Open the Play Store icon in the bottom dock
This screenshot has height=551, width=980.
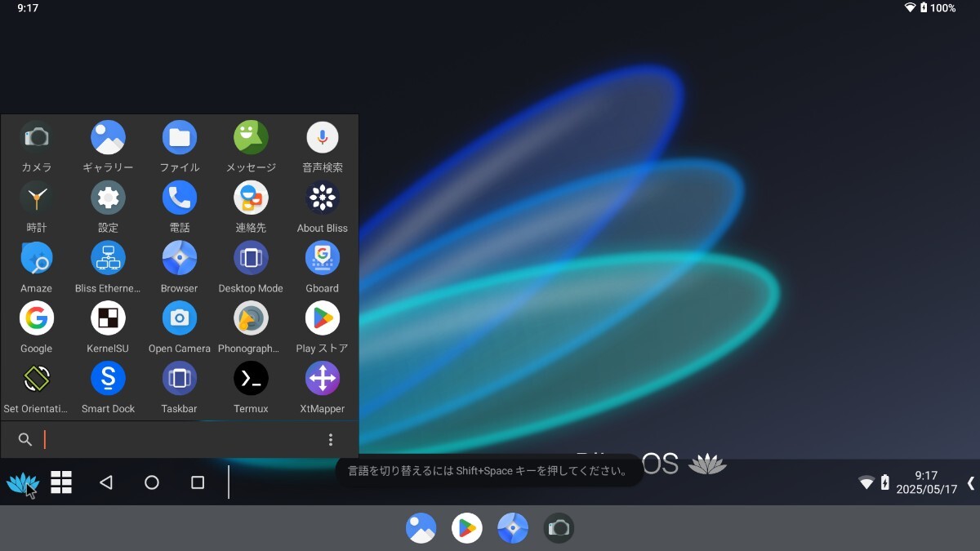click(467, 528)
